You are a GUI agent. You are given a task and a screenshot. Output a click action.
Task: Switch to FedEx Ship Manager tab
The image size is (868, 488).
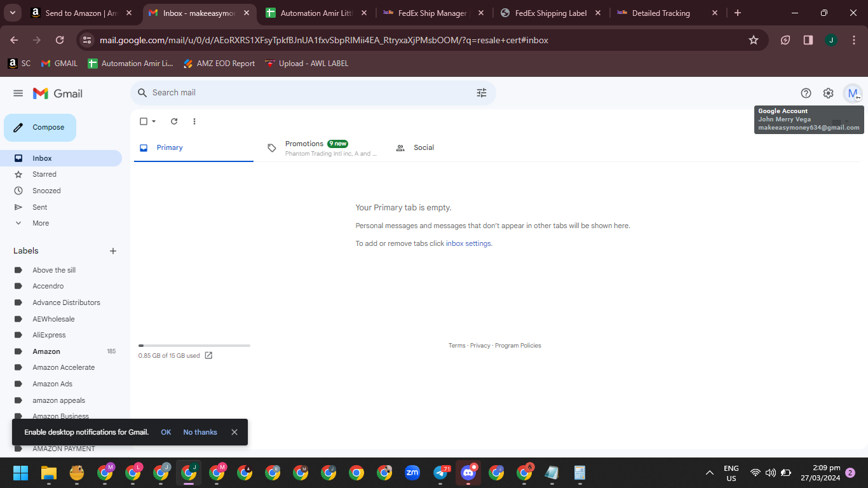click(x=434, y=13)
